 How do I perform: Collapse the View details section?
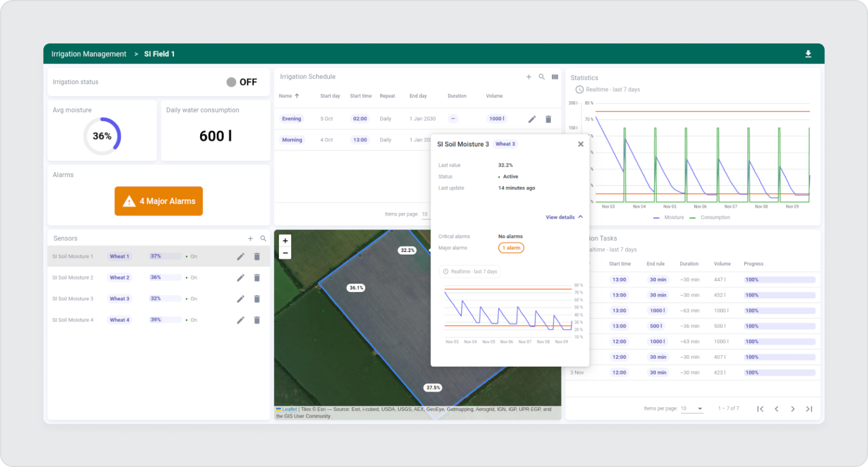(564, 217)
